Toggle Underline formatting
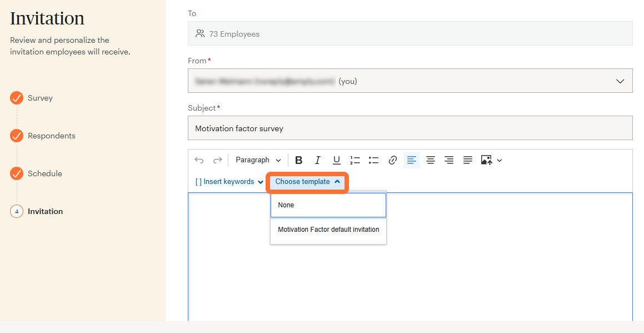Viewport: 644px width, 333px height. 337,160
